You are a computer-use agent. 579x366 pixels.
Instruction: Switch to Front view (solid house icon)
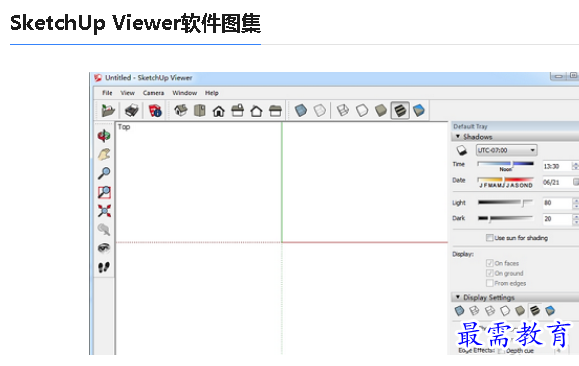coord(219,111)
